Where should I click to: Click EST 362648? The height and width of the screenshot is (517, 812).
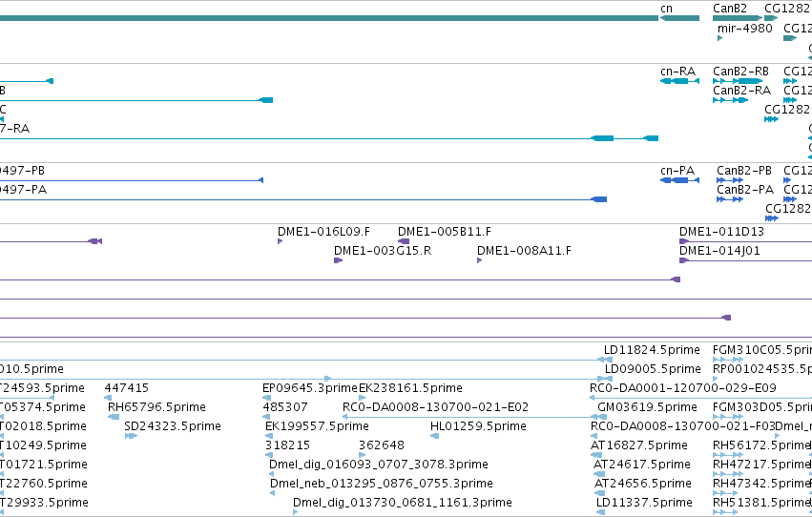tap(382, 445)
